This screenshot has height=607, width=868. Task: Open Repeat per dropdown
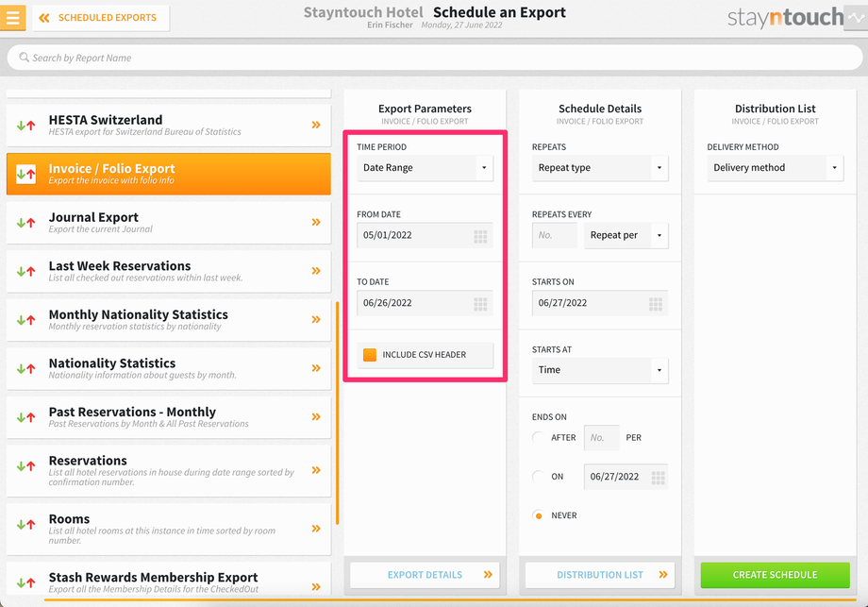pyautogui.click(x=626, y=235)
